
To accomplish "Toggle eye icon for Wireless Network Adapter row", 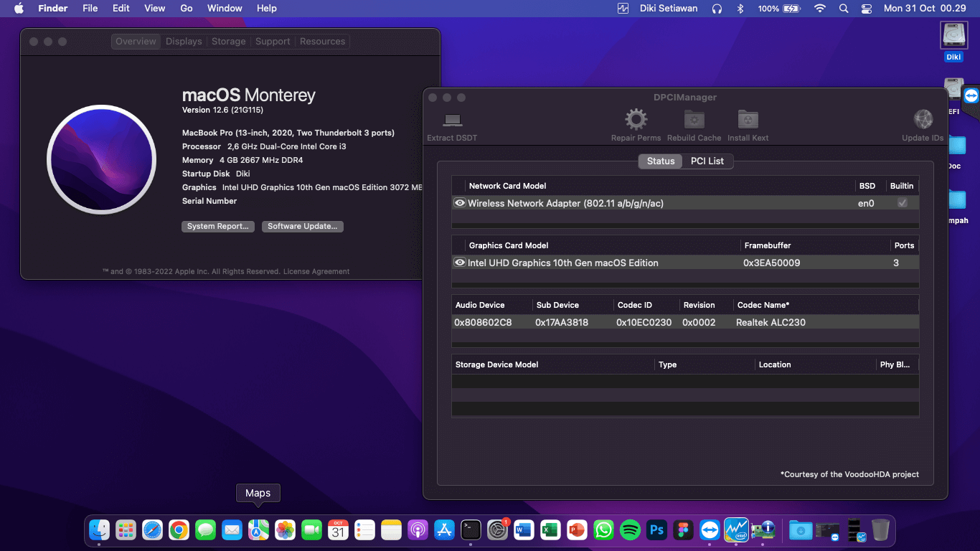I will tap(460, 203).
